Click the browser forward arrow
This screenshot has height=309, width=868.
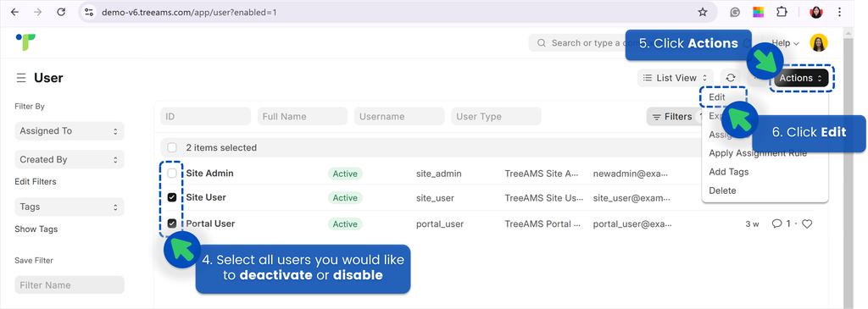pyautogui.click(x=37, y=12)
